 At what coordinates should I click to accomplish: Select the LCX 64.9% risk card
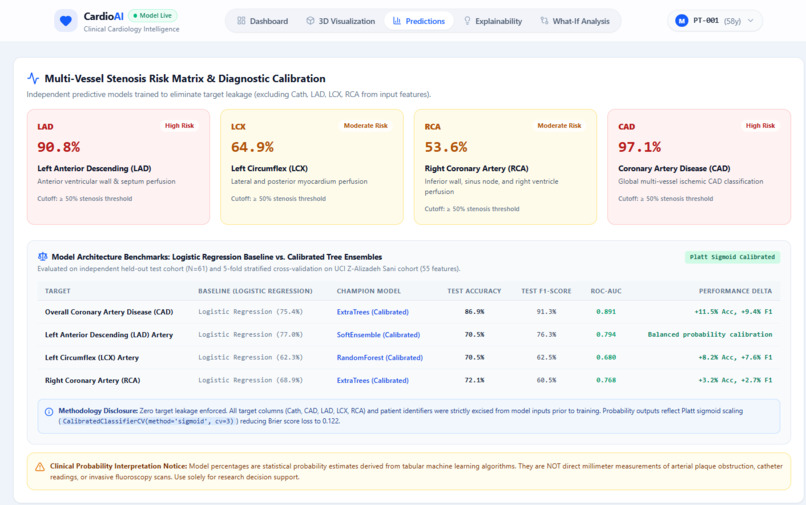(312, 167)
